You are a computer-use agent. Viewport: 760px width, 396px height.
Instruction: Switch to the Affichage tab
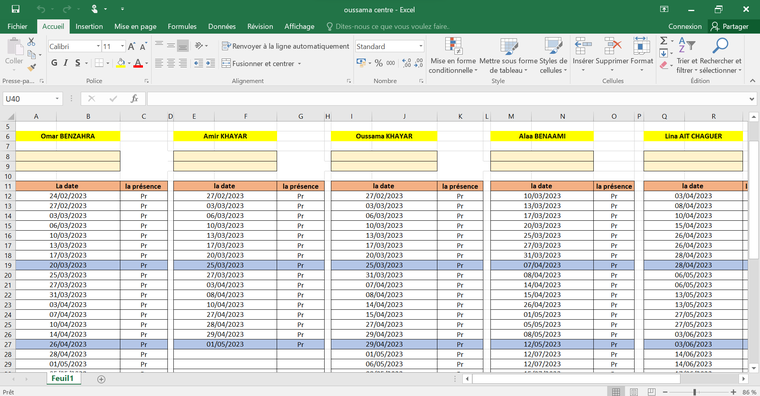click(299, 26)
